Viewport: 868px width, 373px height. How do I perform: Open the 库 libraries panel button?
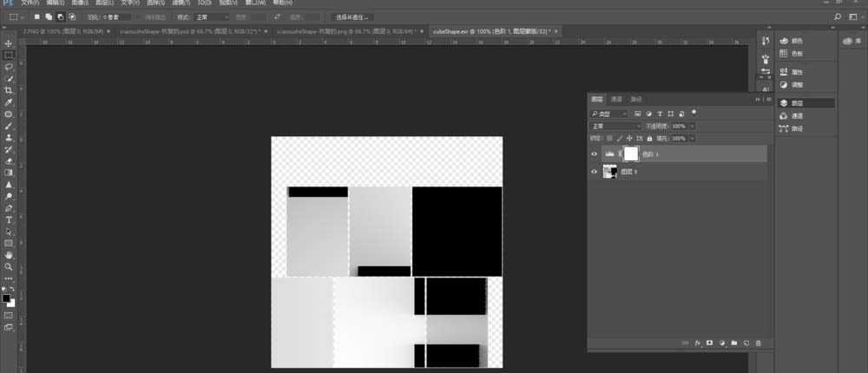852,41
